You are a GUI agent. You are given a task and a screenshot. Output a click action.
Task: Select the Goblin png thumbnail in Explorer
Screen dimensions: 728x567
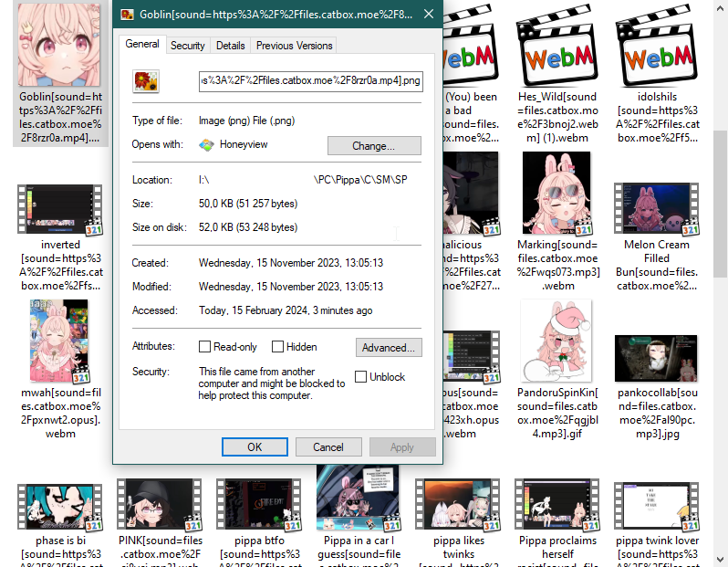point(59,45)
